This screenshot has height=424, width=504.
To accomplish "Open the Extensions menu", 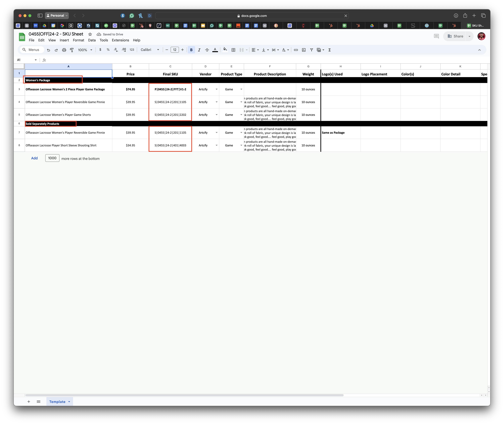I will [x=120, y=40].
